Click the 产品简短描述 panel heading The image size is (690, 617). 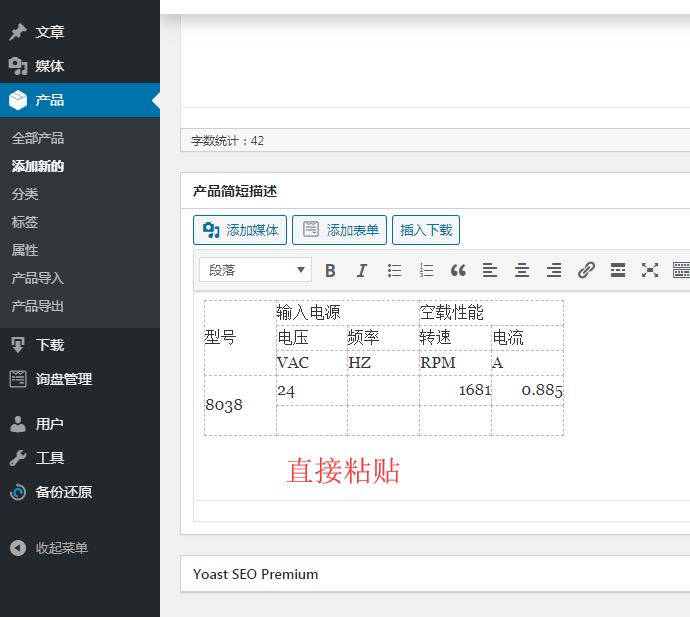235,191
